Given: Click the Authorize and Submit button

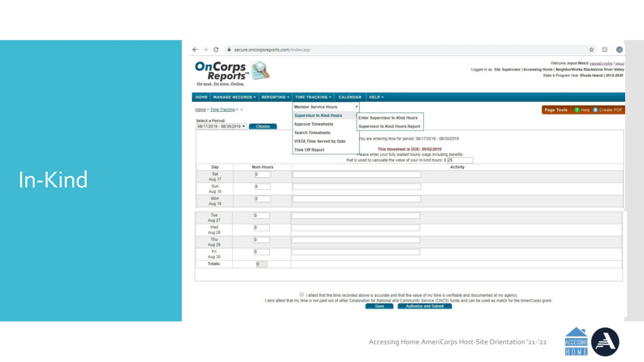Looking at the screenshot, I should pos(425,306).
